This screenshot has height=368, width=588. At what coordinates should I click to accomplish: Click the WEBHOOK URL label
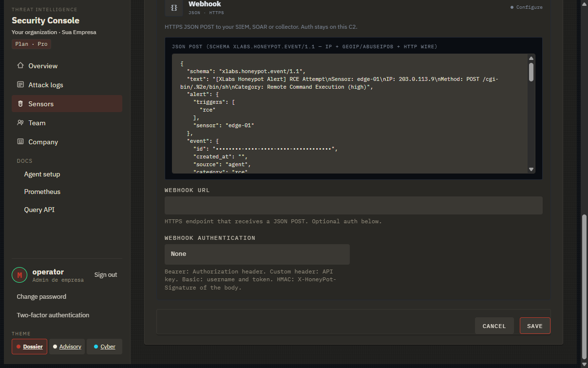[x=187, y=190]
